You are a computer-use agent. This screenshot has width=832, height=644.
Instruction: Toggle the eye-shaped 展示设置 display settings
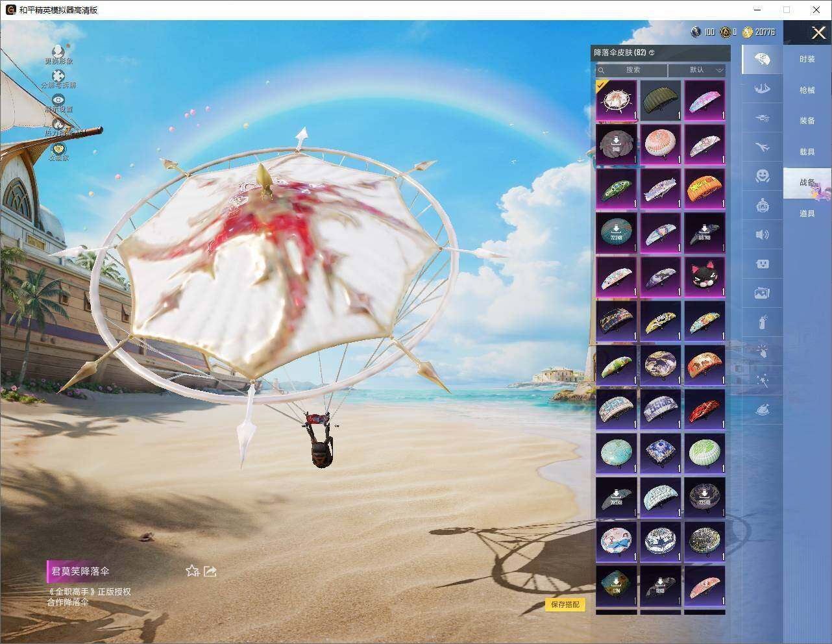pyautogui.click(x=58, y=100)
